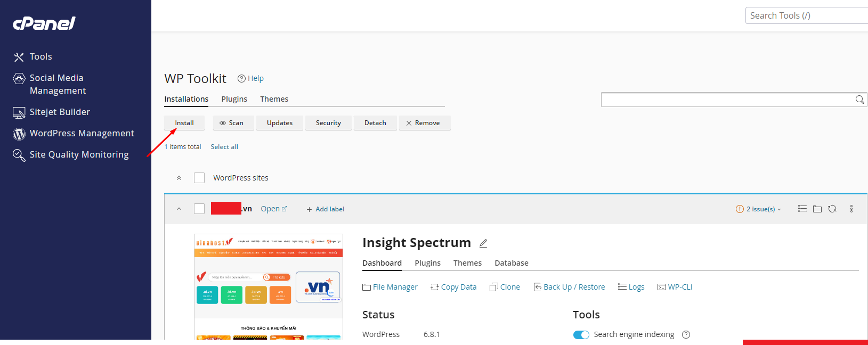Open File Manager for the site
The image size is (868, 345).
click(x=390, y=287)
